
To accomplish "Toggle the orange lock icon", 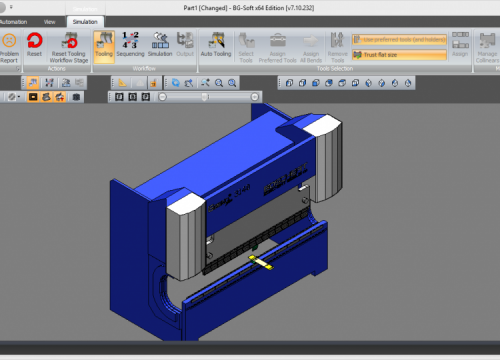I will pyautogui.click(x=153, y=83).
